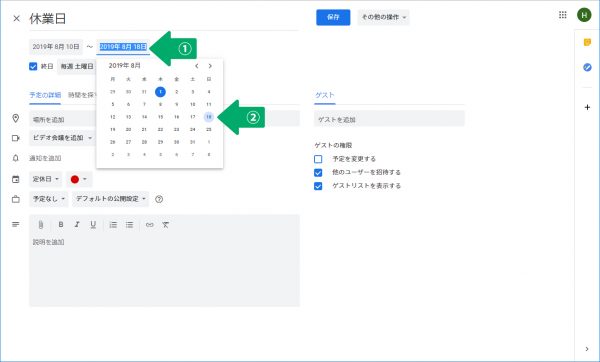
Task: Select day 17 in the date picker
Action: [192, 117]
